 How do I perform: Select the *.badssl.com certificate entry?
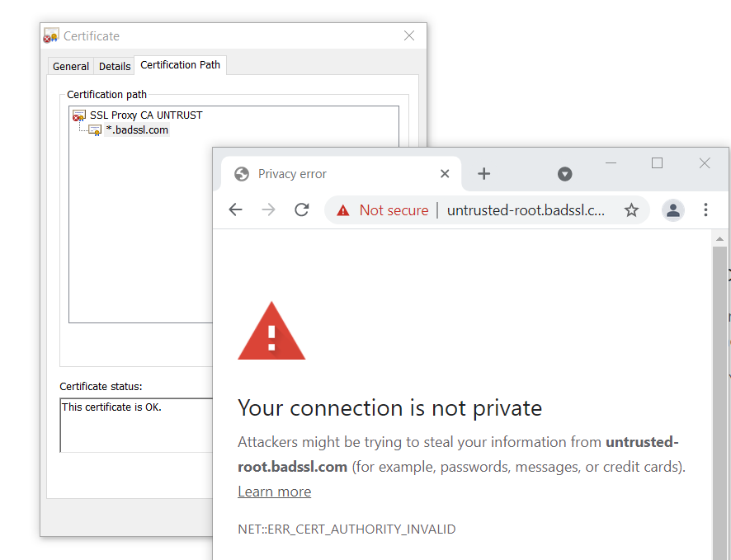coord(137,130)
